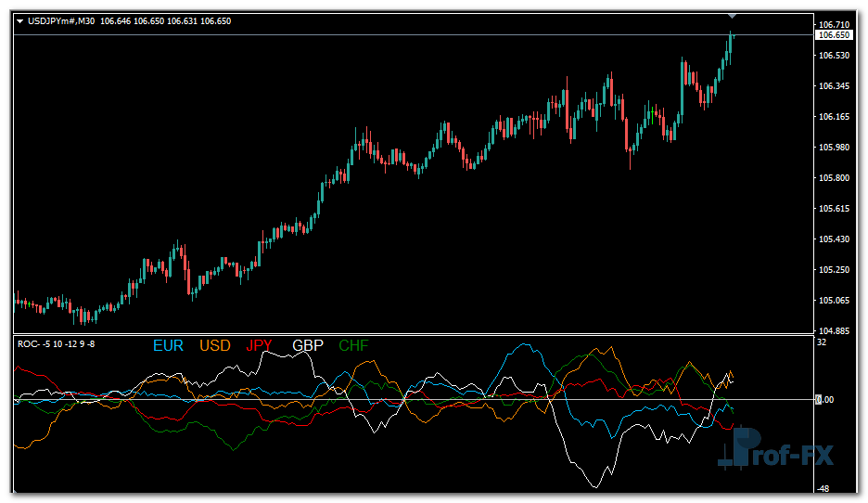Click the 105.065 price scale label

(835, 301)
